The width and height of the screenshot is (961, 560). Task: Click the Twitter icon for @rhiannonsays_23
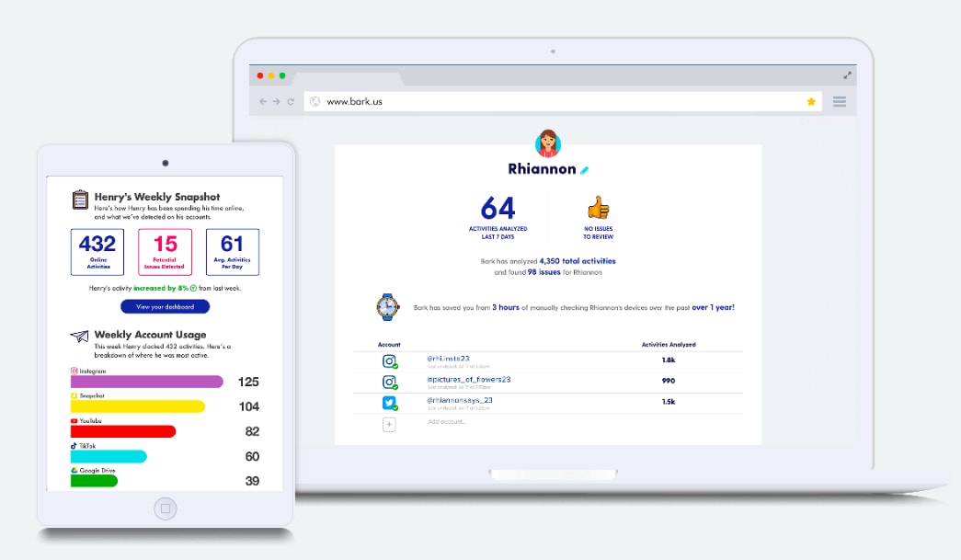click(389, 403)
